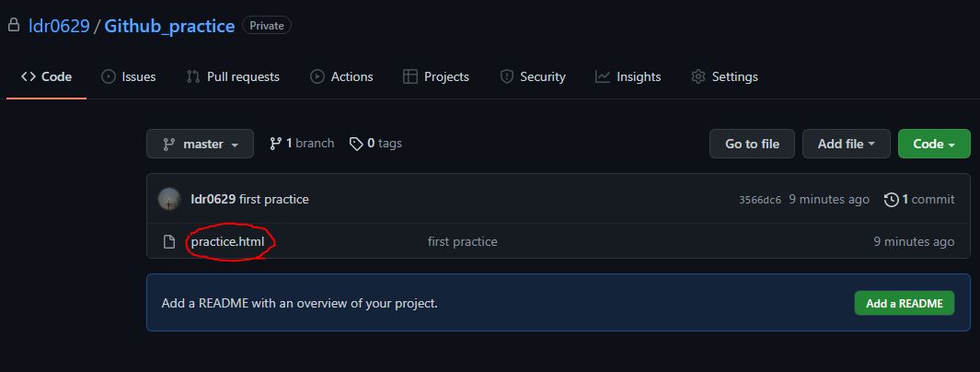The height and width of the screenshot is (372, 980).
Task: Click the Go to file button
Action: tap(752, 144)
